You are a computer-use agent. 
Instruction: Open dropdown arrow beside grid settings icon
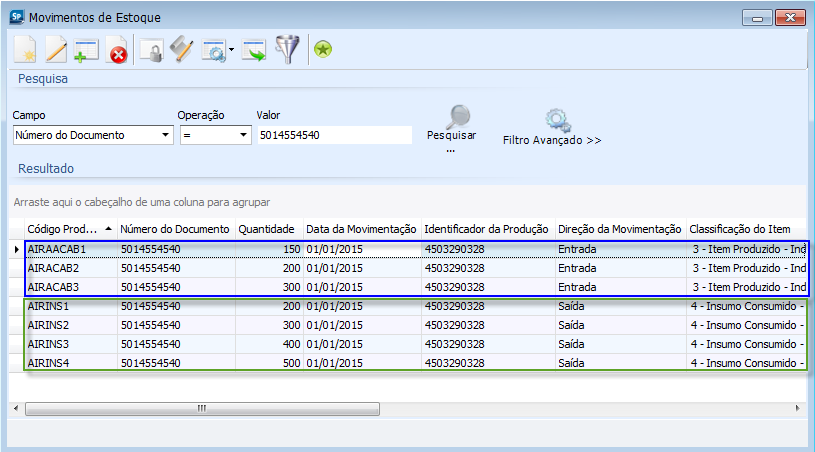(x=231, y=50)
